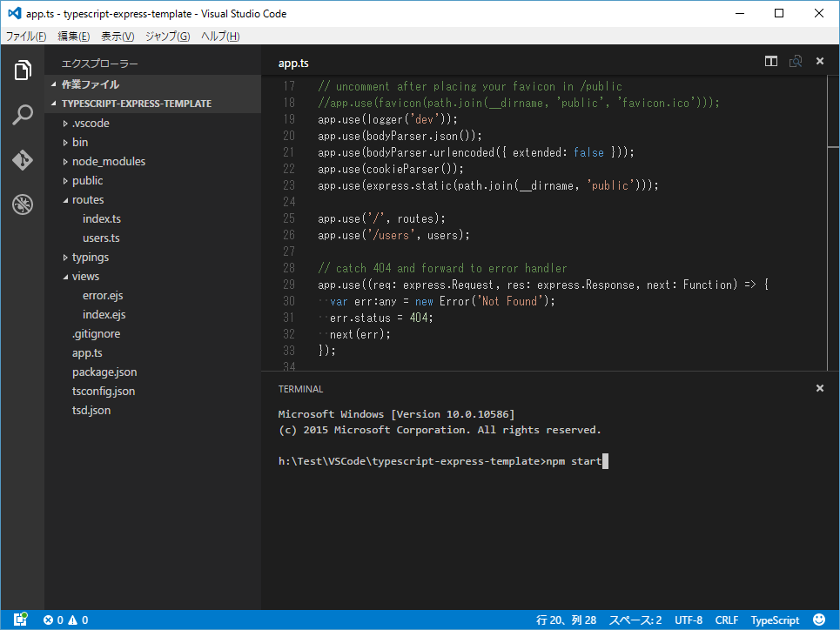
Task: Click the terminal prompt with npm start
Action: pos(443,461)
